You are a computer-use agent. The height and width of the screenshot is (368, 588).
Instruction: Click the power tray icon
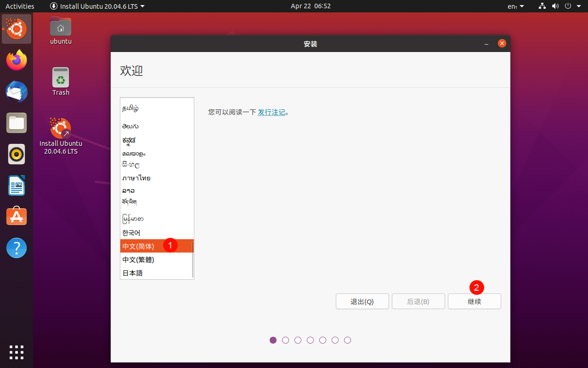568,6
